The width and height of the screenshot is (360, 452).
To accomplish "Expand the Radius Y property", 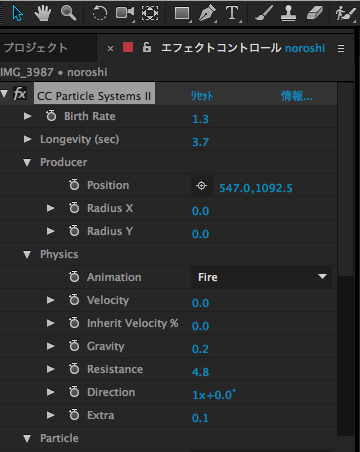I will (x=50, y=231).
